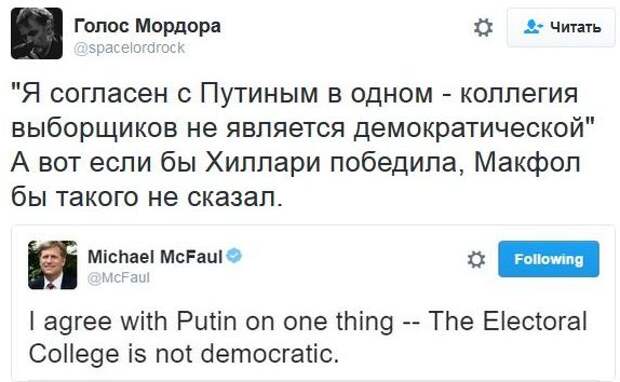Click the word Хиллари in the tweet
620x382 pixels.
click(263, 163)
